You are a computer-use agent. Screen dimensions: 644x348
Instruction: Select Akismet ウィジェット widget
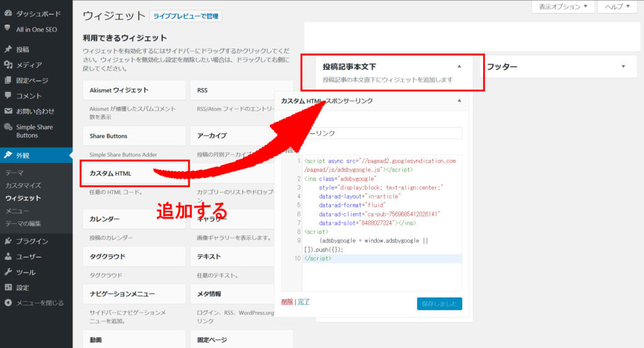coord(135,90)
